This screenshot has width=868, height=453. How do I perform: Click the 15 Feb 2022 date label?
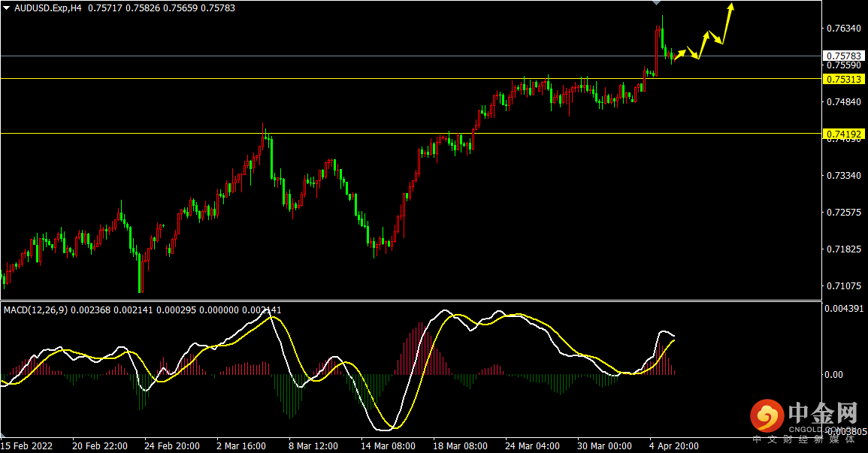[x=26, y=445]
